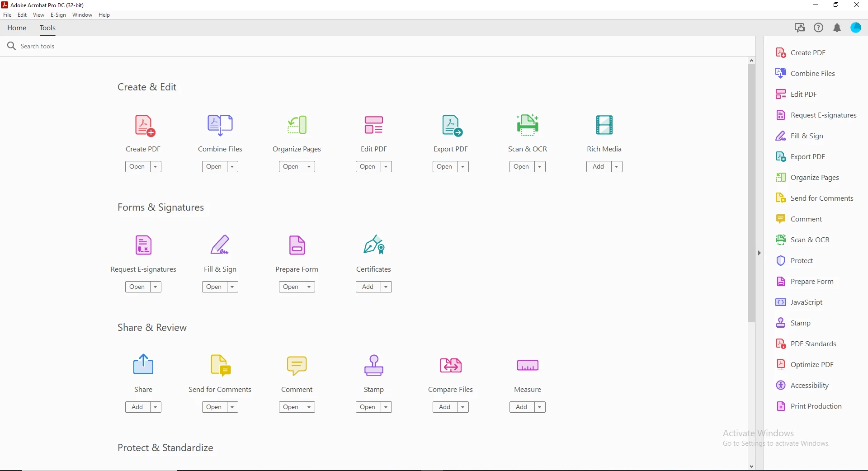
Task: Click the Certificates icon
Action: pyautogui.click(x=374, y=245)
